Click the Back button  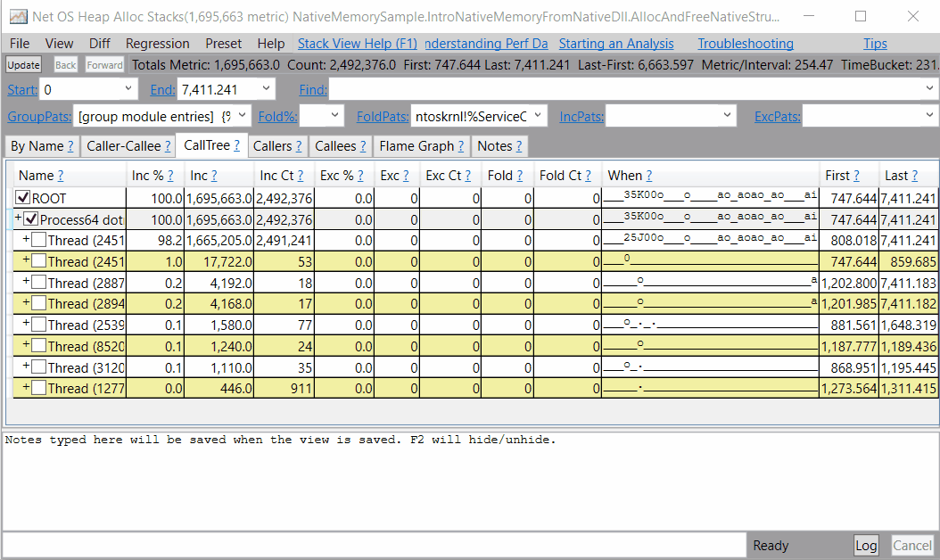pos(65,65)
